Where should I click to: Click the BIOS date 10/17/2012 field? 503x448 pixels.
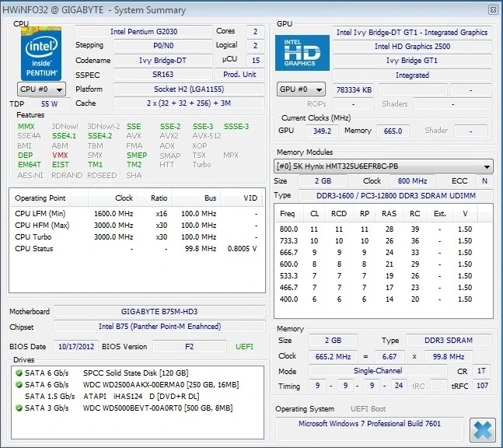pos(76,347)
